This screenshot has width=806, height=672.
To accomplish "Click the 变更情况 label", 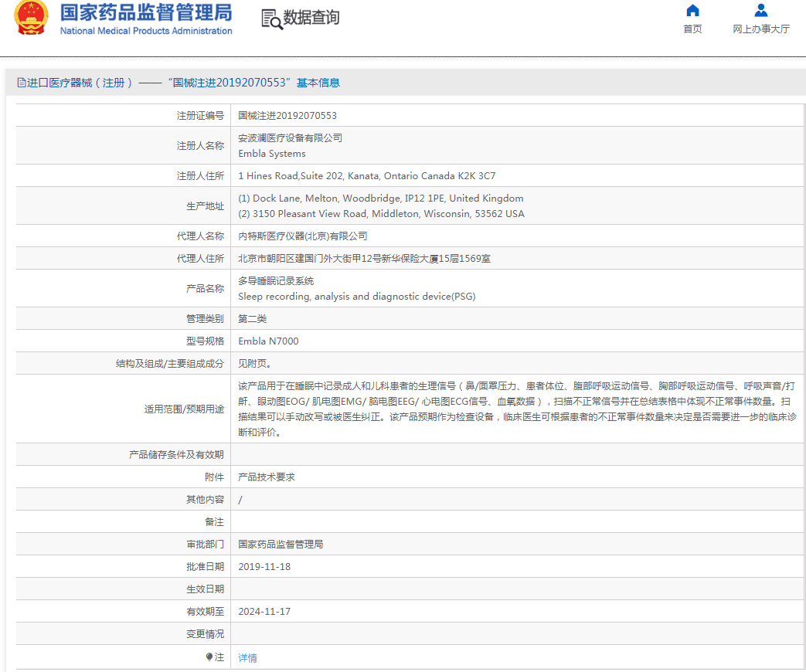I will click(205, 634).
